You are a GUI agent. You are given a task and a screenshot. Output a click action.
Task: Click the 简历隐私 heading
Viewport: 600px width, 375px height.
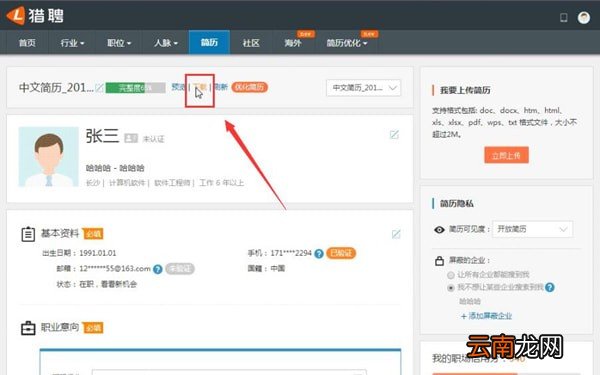coord(457,204)
